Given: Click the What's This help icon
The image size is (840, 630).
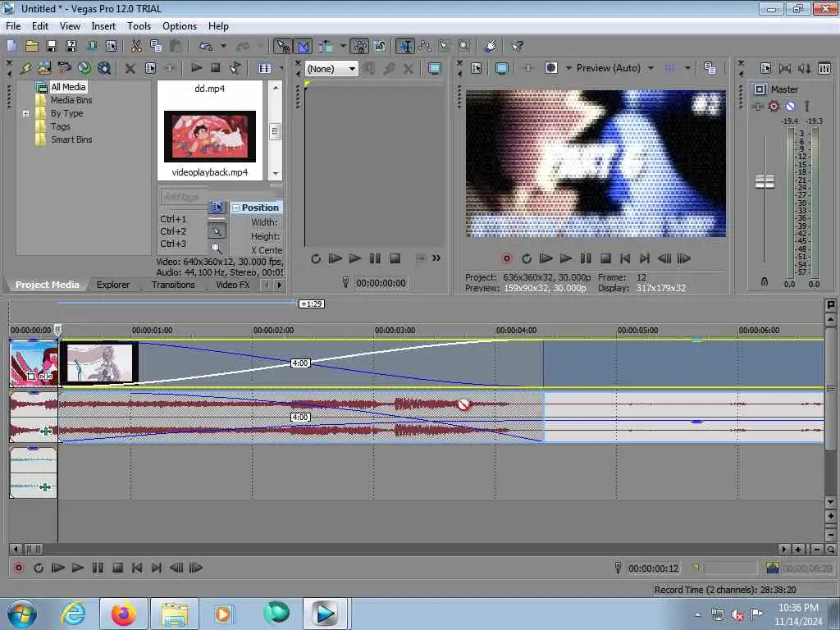Looking at the screenshot, I should point(517,46).
